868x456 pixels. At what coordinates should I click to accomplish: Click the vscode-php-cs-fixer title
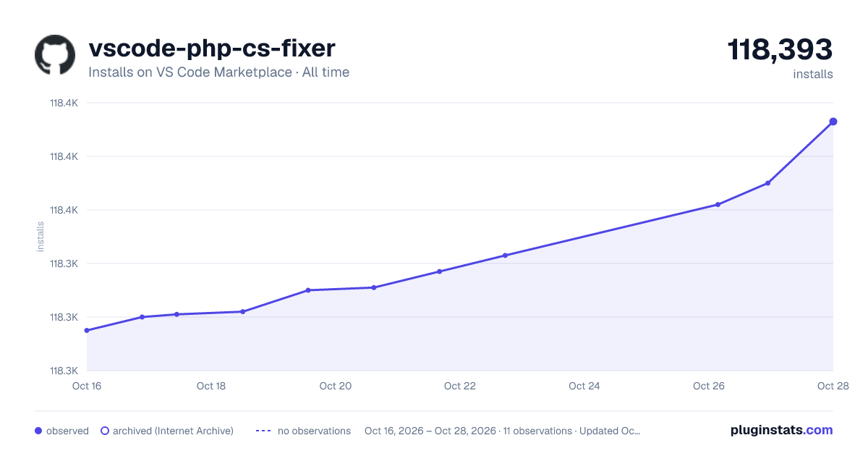coord(211,48)
